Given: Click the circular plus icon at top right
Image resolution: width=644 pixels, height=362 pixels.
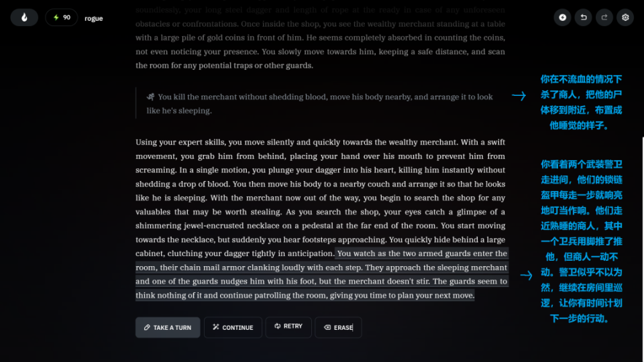Looking at the screenshot, I should coord(561,17).
